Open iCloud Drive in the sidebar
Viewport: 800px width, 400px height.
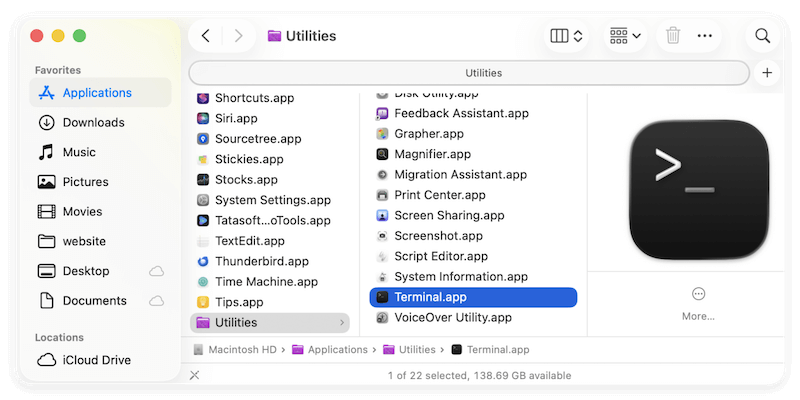click(100, 360)
